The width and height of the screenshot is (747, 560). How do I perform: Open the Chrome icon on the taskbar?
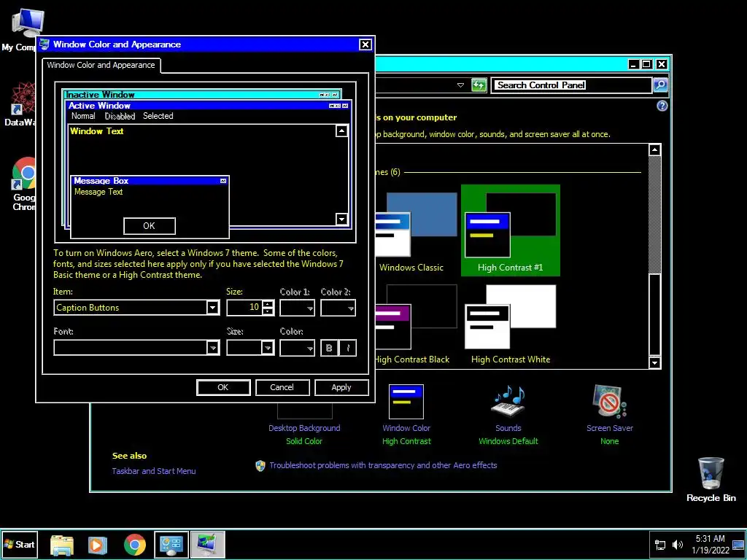[x=135, y=545]
